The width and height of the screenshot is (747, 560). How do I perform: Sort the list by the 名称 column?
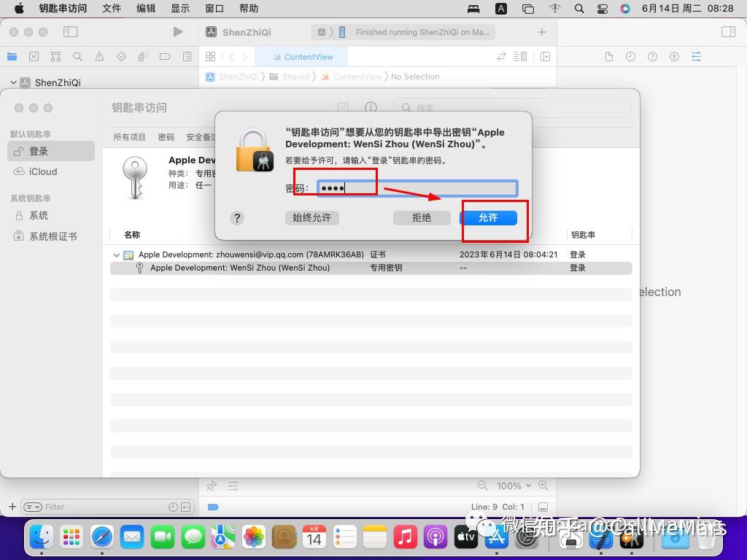tap(132, 235)
